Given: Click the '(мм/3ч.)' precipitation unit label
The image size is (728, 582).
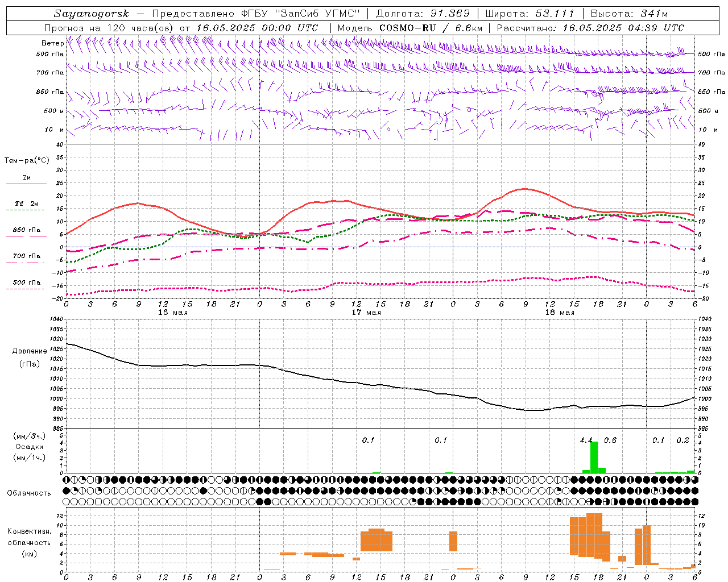Looking at the screenshot, I should coord(30,436).
